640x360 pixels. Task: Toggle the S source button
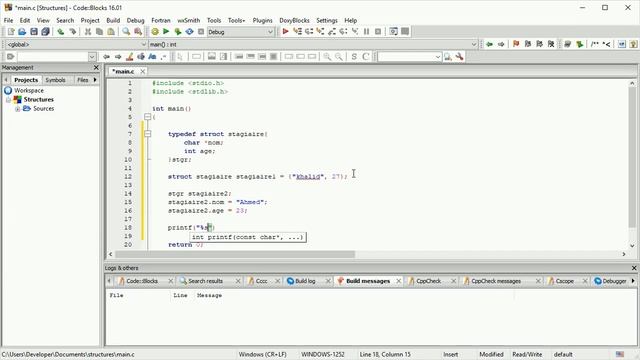point(354,57)
